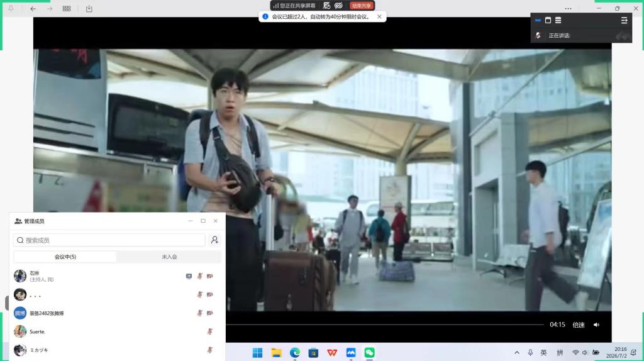This screenshot has height=361, width=644.
Task: Open Windows Start menu
Action: [257, 352]
